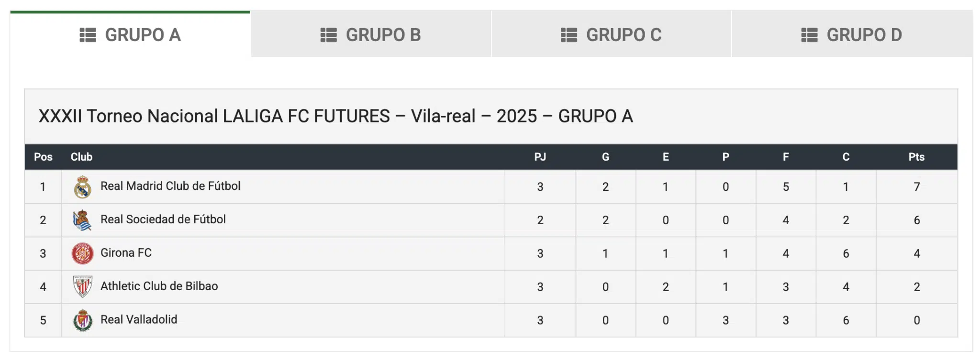This screenshot has width=980, height=360.
Task: Click the list icon beside GRUPO C
Action: click(569, 35)
